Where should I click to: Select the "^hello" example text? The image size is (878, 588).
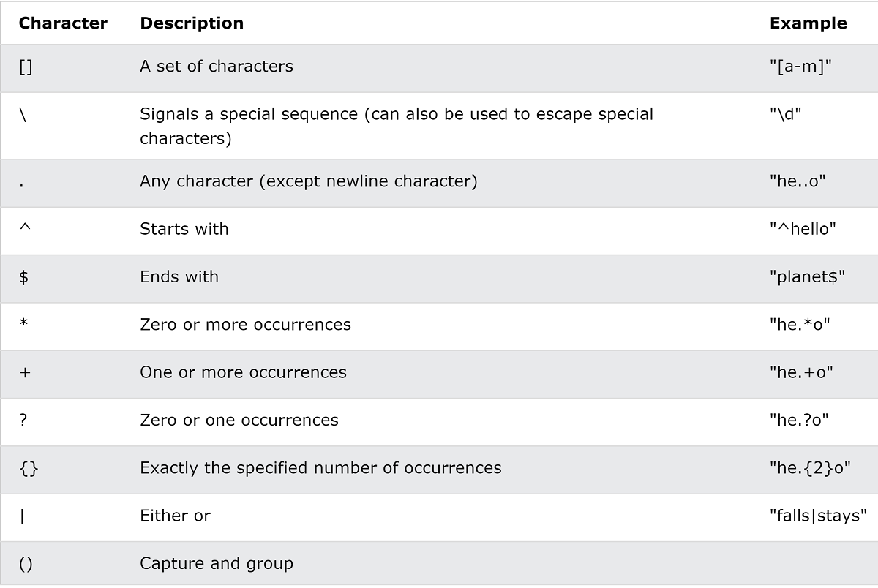[803, 229]
